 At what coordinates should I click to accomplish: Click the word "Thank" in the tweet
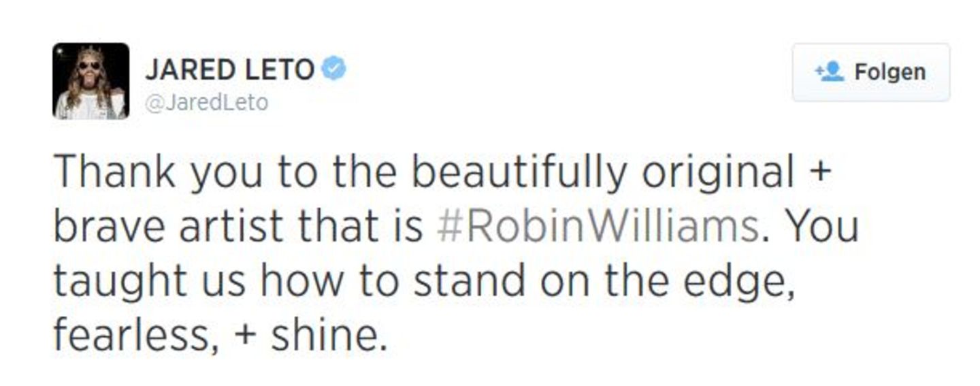(x=114, y=173)
